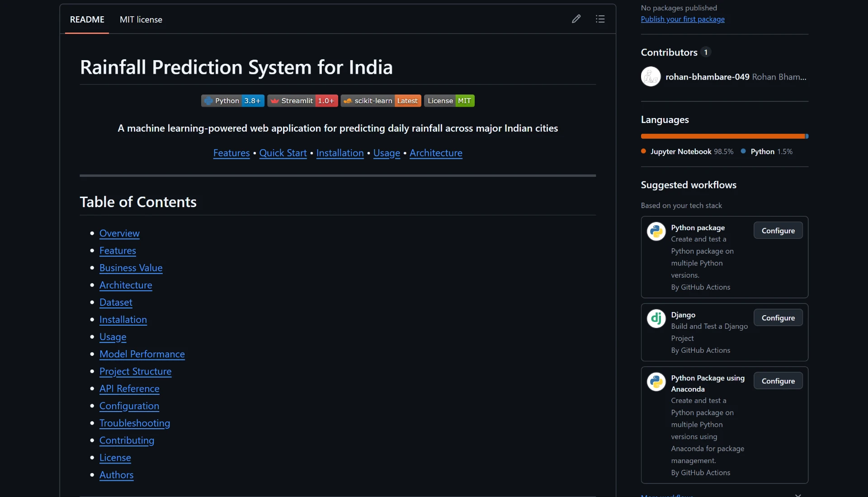Click the Python 3.8+ badge
This screenshot has height=497, width=868.
(233, 101)
